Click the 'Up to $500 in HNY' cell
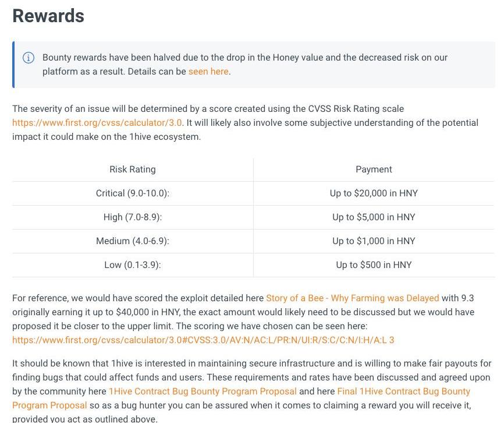This screenshot has width=504, height=423. coord(374,265)
